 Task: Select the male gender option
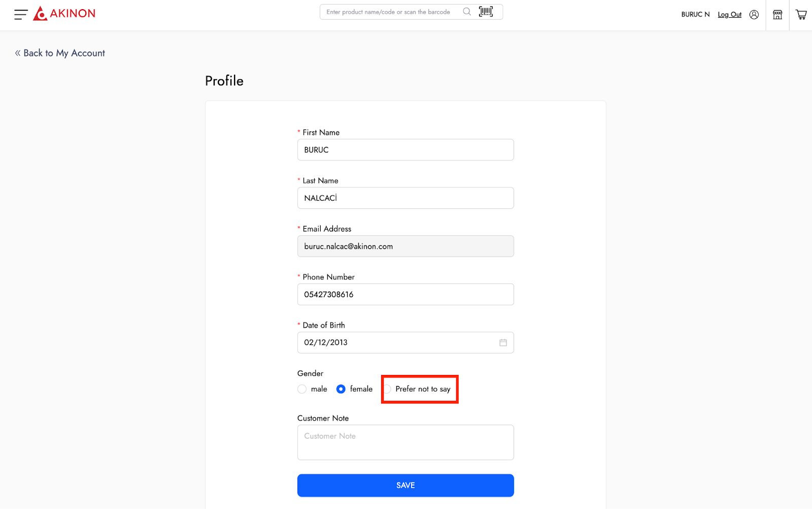click(x=302, y=389)
